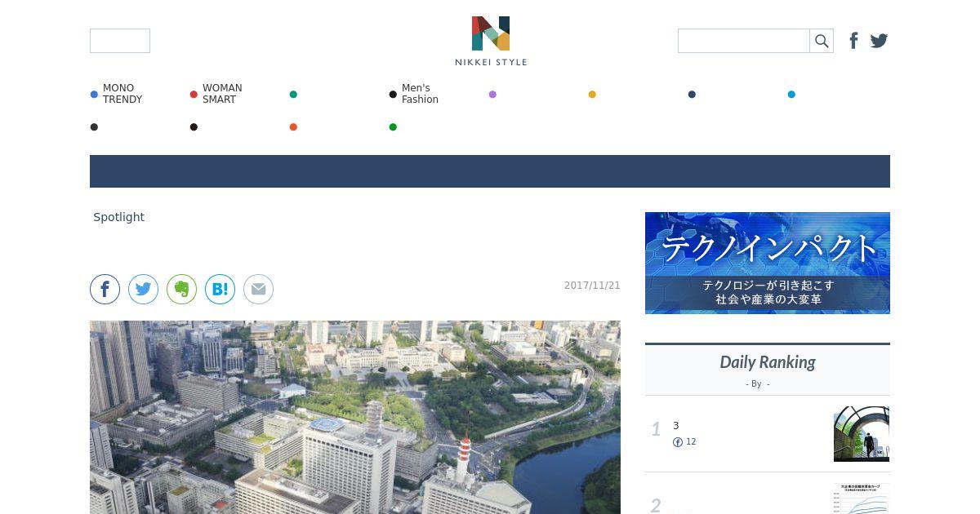This screenshot has height=514, width=980.
Task: Open ranking item 1 thumbnail image
Action: [862, 434]
